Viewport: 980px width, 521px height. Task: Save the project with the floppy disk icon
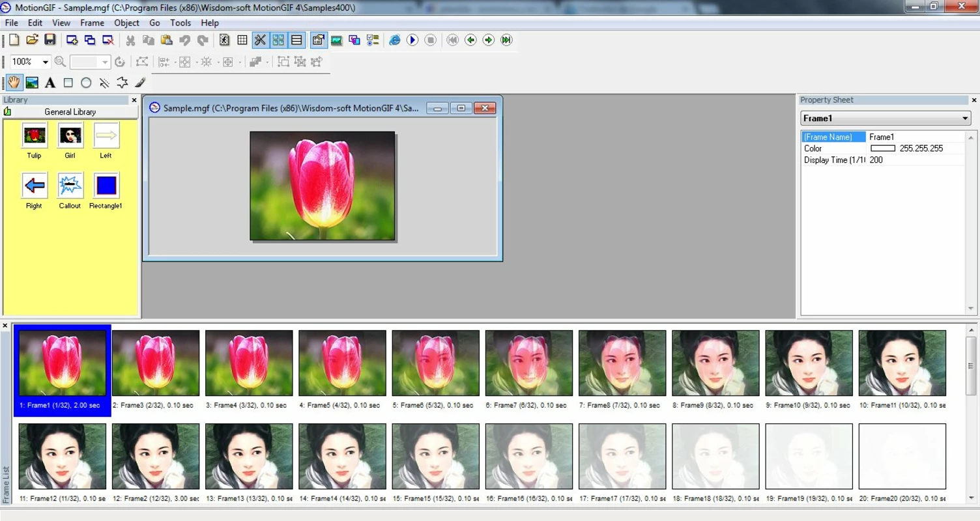click(x=50, y=40)
